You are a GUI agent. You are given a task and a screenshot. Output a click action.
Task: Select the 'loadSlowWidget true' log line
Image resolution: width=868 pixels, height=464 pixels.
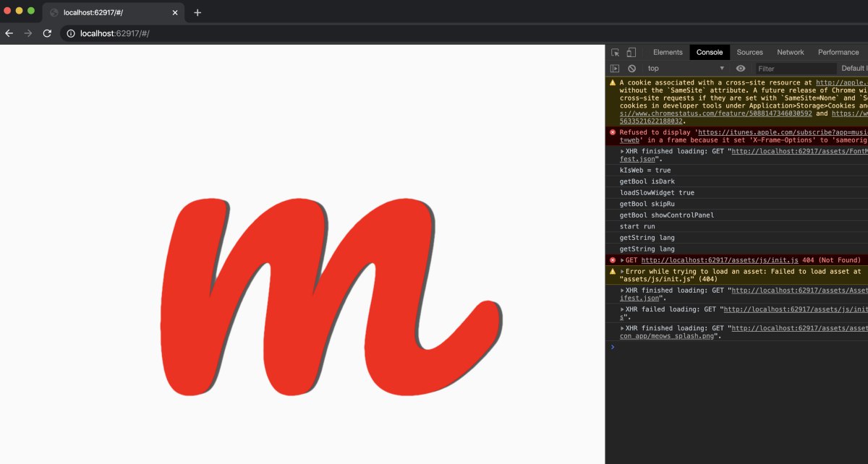pos(657,193)
